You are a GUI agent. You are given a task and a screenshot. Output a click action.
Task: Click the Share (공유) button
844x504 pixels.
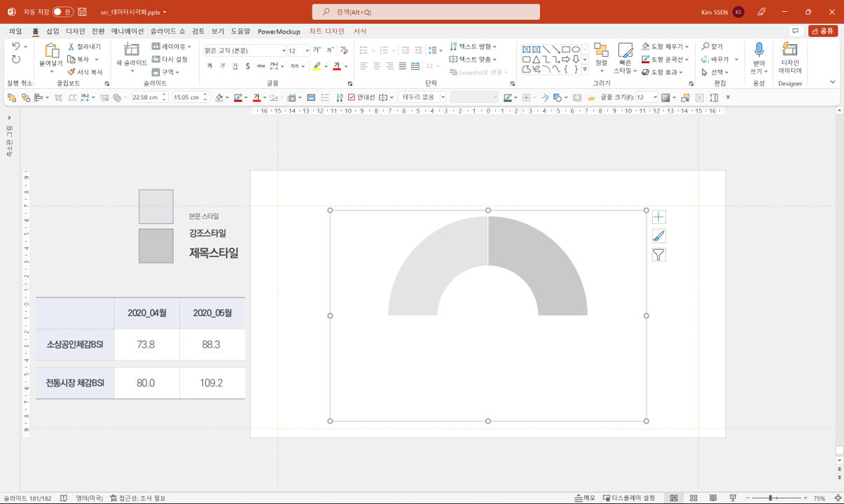tap(823, 31)
